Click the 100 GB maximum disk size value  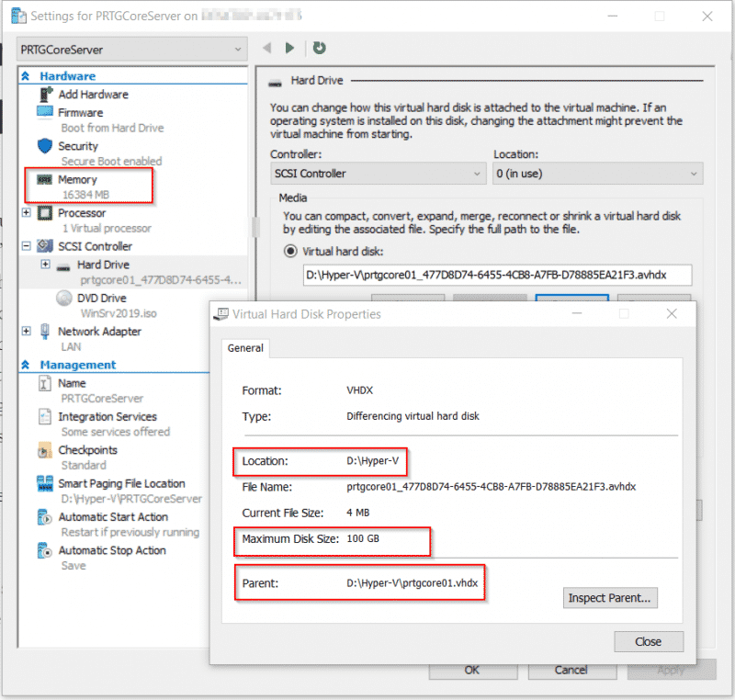(x=363, y=539)
